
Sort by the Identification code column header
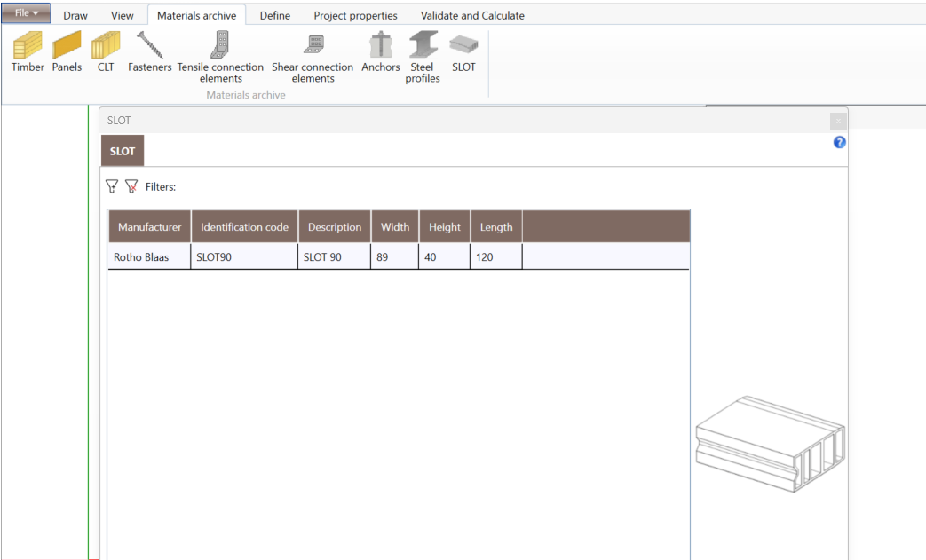tap(244, 226)
